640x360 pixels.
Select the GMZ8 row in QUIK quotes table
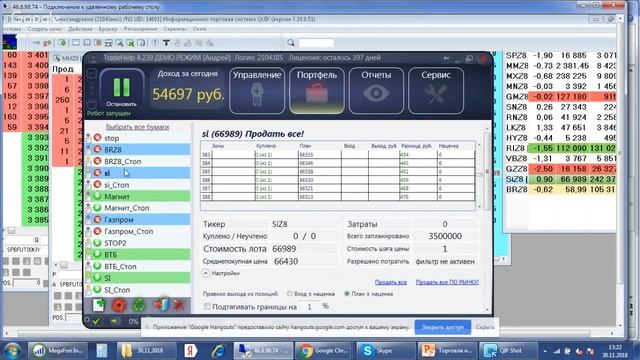(x=560, y=97)
